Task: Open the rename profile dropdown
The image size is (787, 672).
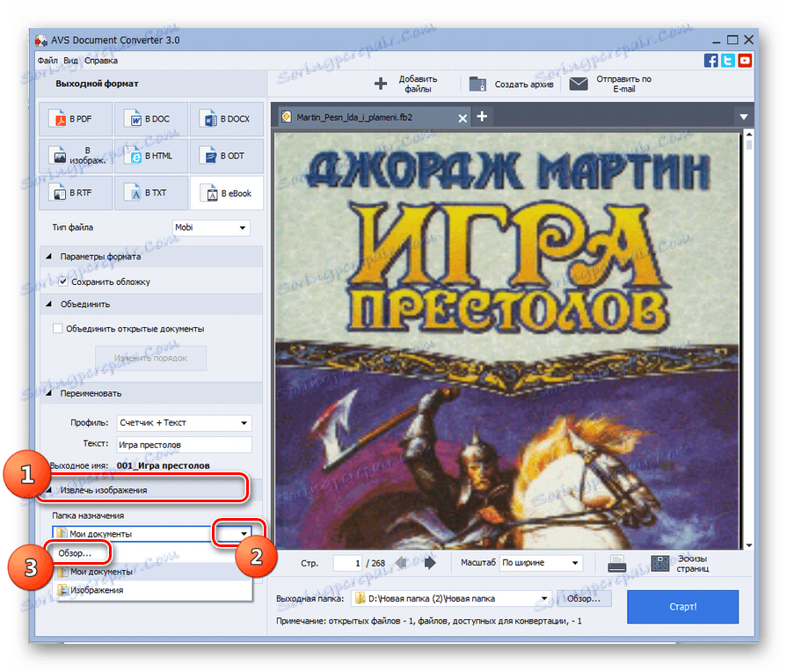Action: [x=184, y=423]
